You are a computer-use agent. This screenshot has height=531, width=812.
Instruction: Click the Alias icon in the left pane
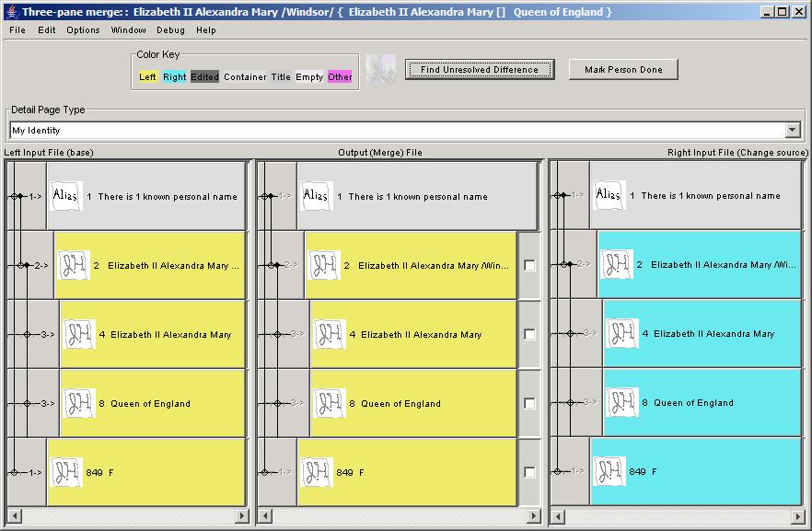[x=66, y=196]
